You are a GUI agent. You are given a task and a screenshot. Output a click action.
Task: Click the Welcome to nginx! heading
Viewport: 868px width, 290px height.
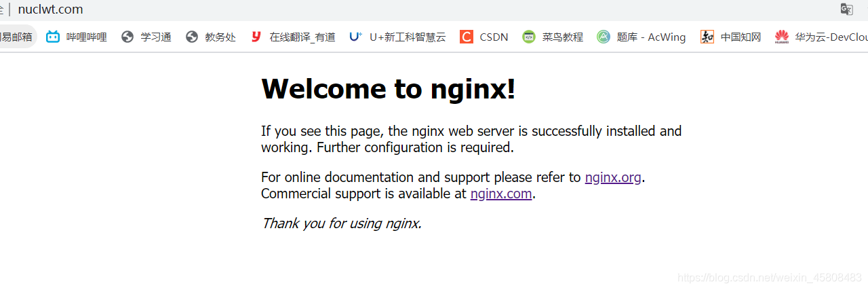pyautogui.click(x=389, y=88)
